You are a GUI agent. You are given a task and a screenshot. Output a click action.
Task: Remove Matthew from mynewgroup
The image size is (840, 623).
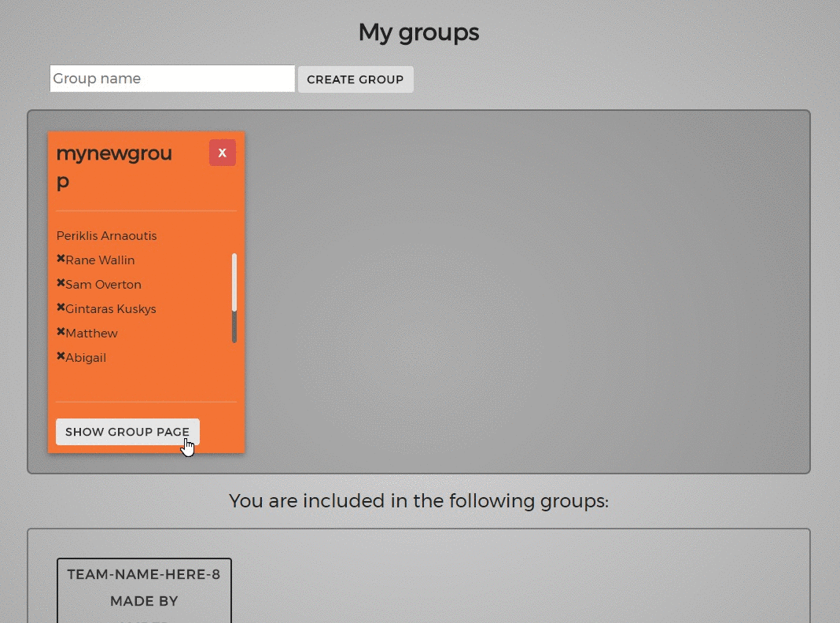click(61, 332)
